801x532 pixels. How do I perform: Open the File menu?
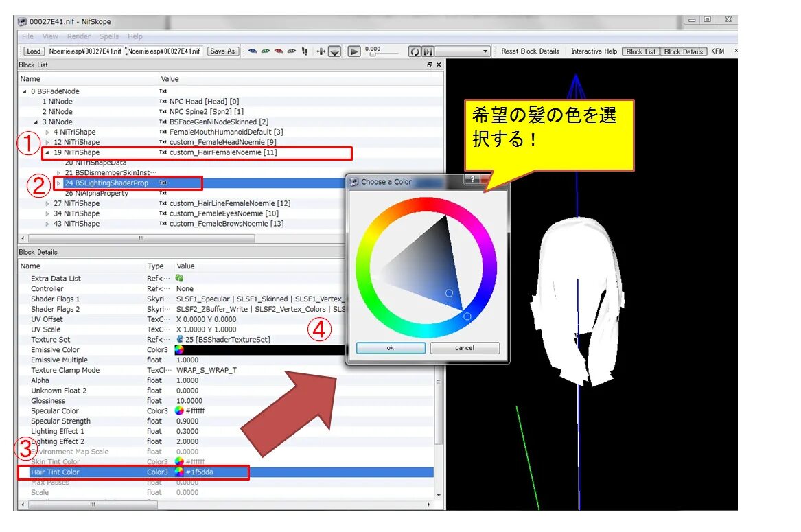(x=27, y=36)
